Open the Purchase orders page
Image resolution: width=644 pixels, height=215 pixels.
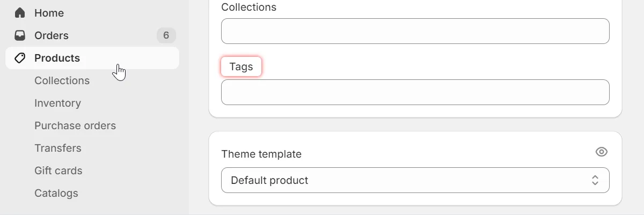click(x=75, y=125)
